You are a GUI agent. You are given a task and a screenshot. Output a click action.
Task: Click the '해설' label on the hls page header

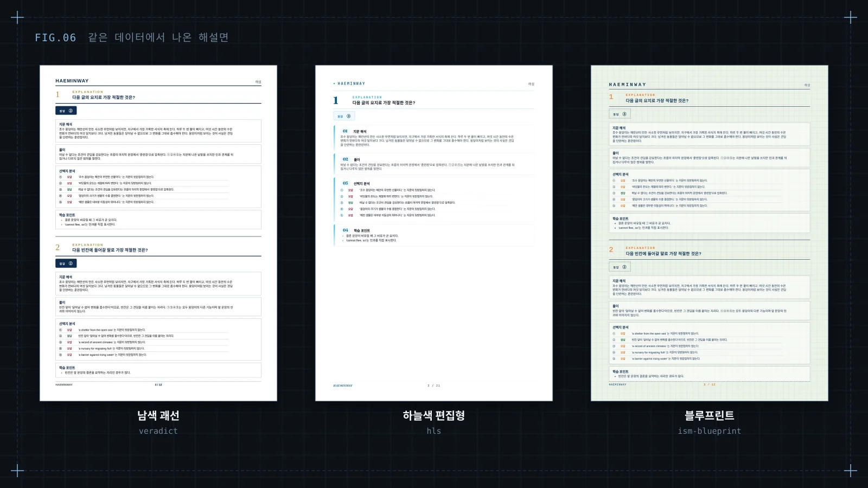[531, 84]
